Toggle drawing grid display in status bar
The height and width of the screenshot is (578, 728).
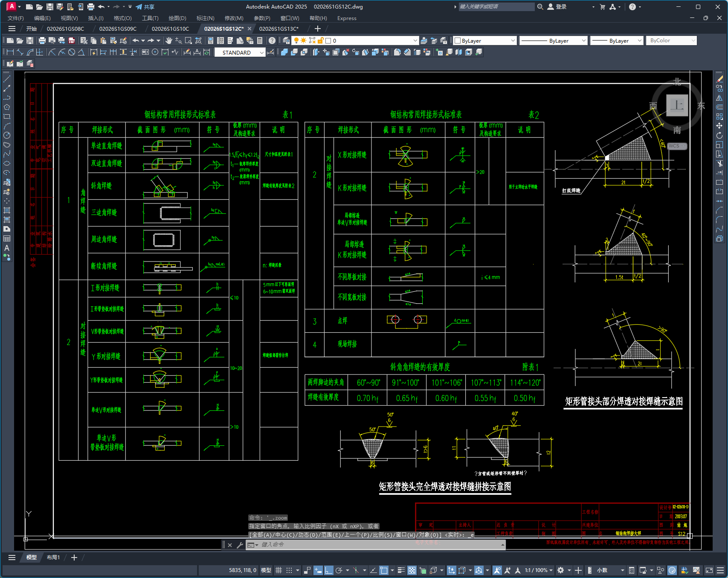[278, 570]
